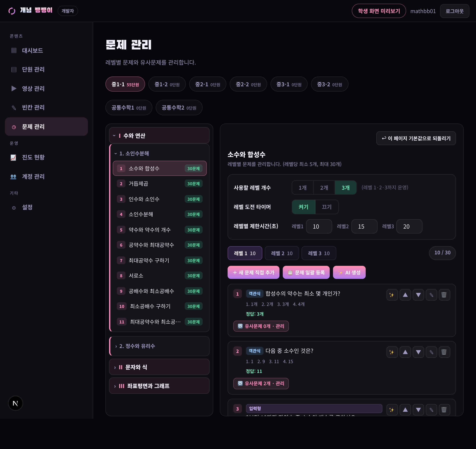The image size is (476, 449).
Task: Click the 로그아웃 button
Action: tap(455, 11)
